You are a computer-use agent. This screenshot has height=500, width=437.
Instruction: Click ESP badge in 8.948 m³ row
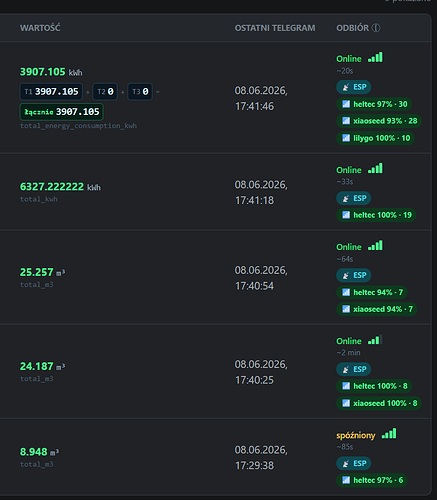(x=354, y=463)
